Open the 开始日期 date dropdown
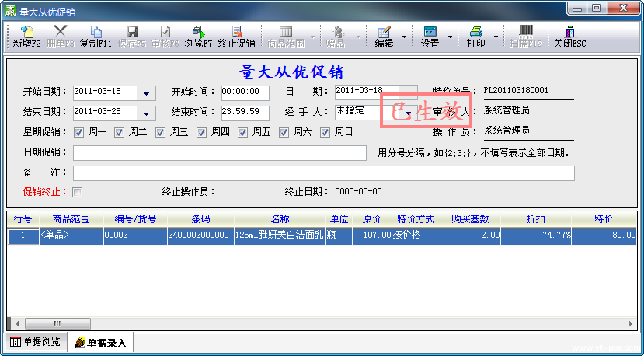 146,93
